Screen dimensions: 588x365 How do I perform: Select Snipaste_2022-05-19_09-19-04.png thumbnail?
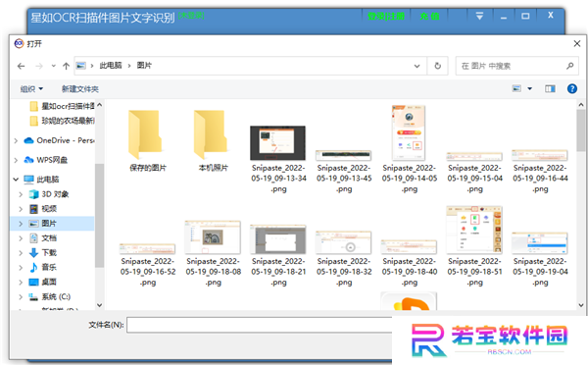(x=540, y=243)
